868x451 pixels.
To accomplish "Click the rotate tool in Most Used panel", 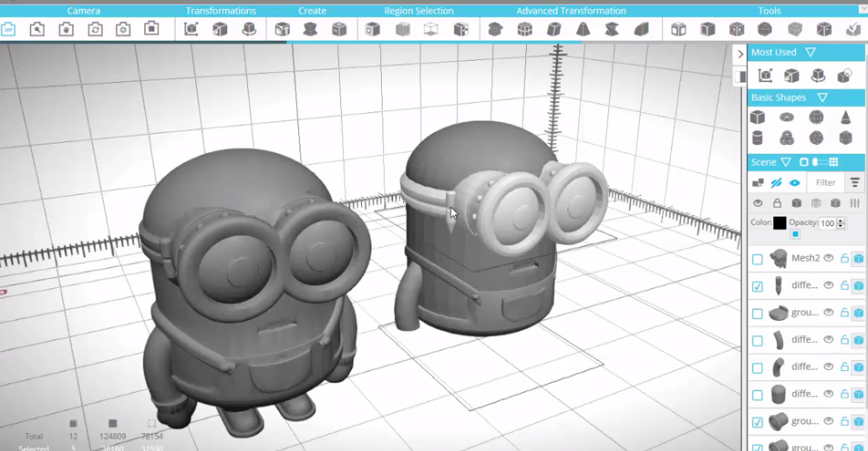I will click(x=818, y=75).
